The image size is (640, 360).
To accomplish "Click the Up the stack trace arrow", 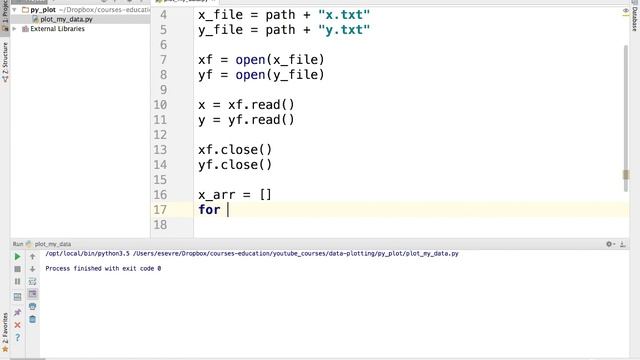I will pyautogui.click(x=33, y=256).
